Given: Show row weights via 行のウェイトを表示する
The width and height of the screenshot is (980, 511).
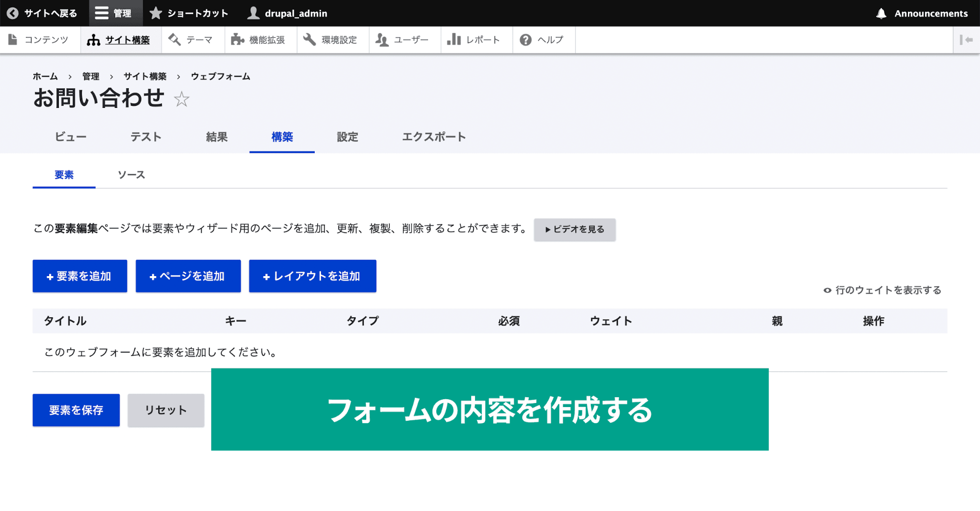Looking at the screenshot, I should tap(882, 290).
